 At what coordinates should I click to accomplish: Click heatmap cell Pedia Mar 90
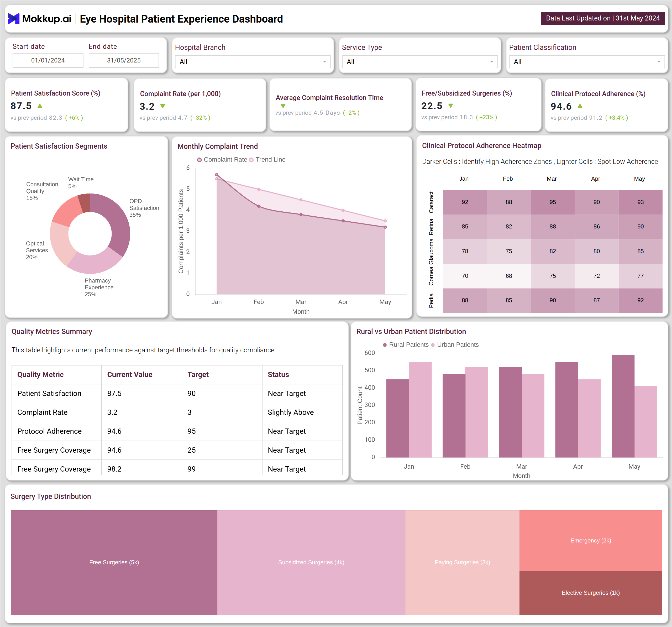click(x=553, y=300)
